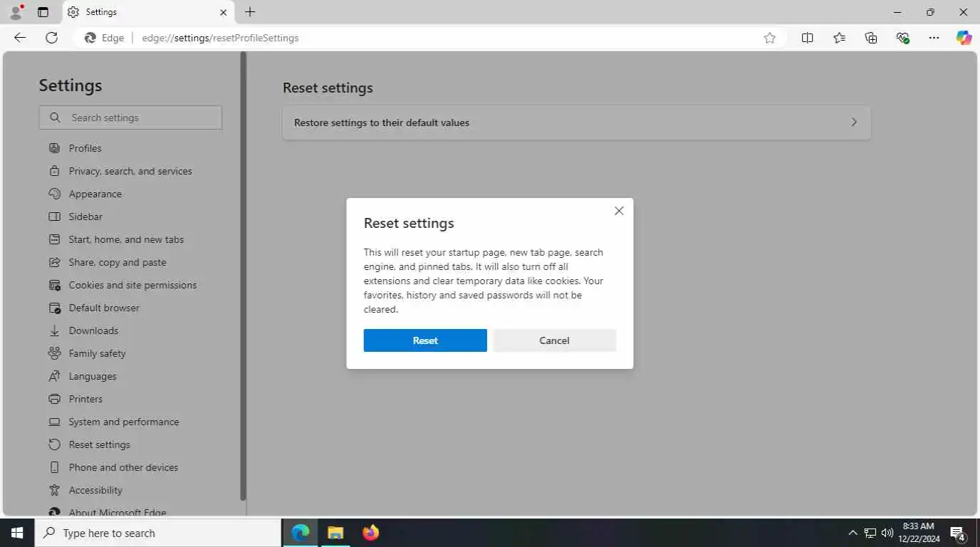Open the Copilot icon
This screenshot has height=547, width=980.
click(964, 38)
